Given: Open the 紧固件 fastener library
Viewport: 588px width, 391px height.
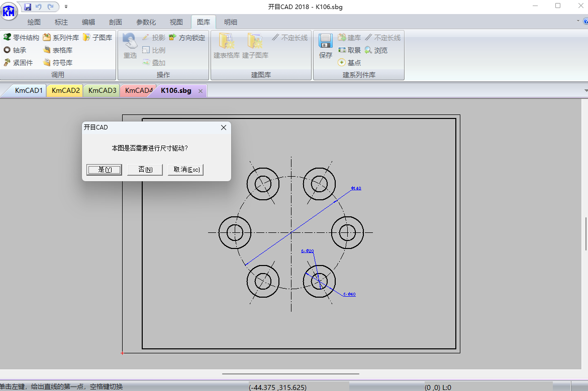Looking at the screenshot, I should point(21,62).
